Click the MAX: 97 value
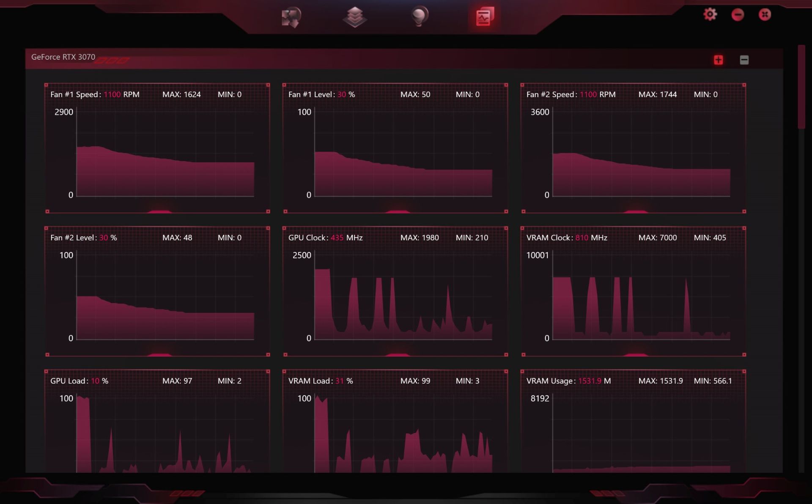Viewport: 812px width, 504px height. tap(177, 381)
